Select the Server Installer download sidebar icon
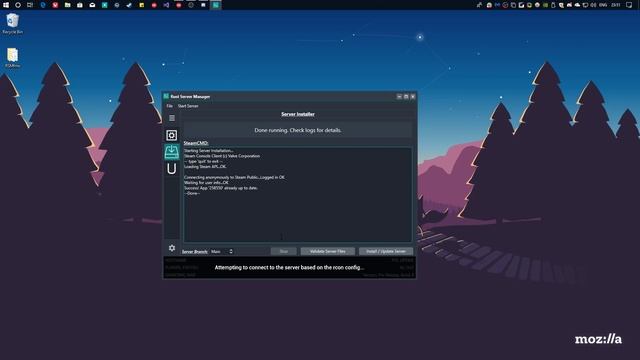The width and height of the screenshot is (640, 360). click(x=171, y=152)
